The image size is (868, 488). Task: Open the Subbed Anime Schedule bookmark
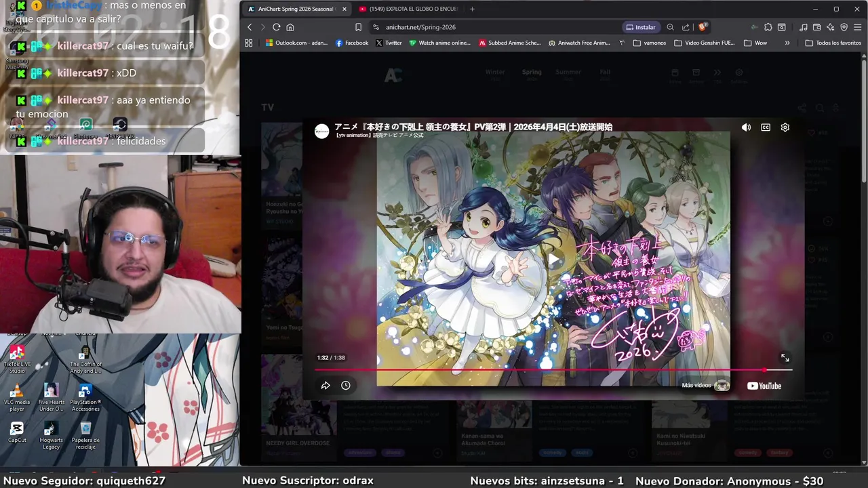click(x=510, y=43)
